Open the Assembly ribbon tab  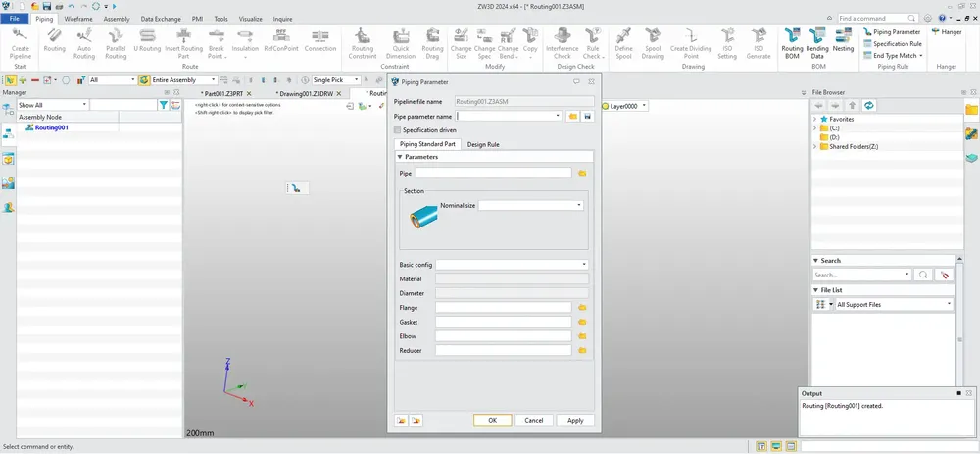click(x=117, y=19)
